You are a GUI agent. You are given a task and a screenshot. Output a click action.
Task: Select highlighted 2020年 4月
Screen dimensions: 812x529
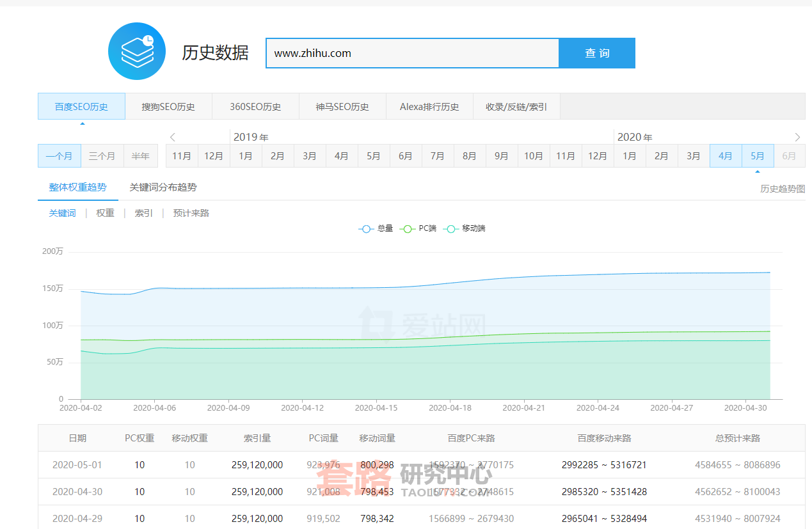click(x=726, y=155)
